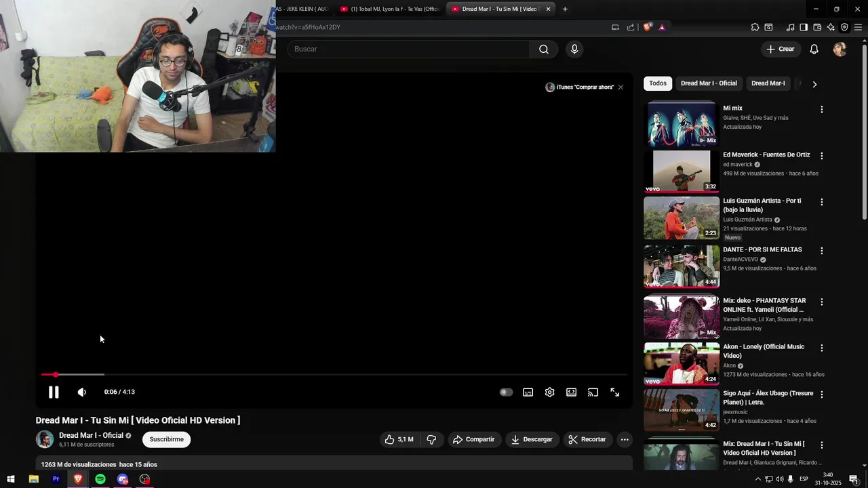
Task: Click the Brave Rewards triangle icon
Action: click(x=662, y=27)
